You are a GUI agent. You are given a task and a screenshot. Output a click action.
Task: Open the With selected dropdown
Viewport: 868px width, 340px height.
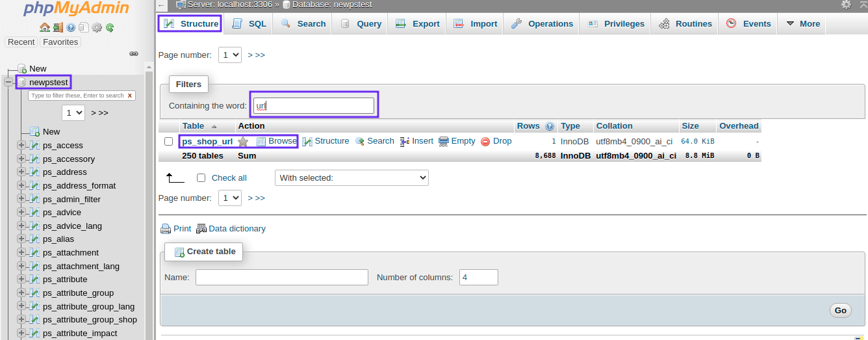click(x=351, y=178)
